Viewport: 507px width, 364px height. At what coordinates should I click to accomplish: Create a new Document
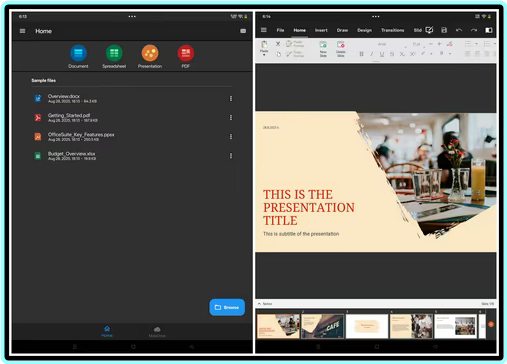(x=78, y=56)
